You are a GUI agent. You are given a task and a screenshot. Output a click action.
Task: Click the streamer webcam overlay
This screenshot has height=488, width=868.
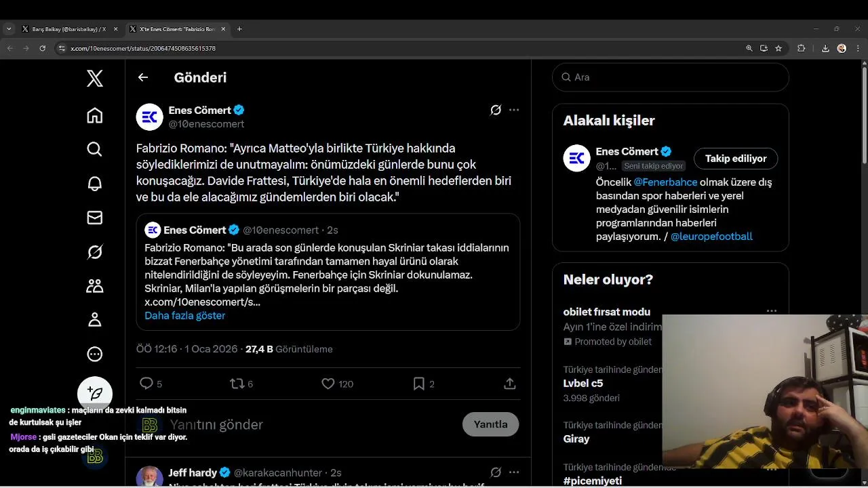(x=765, y=392)
